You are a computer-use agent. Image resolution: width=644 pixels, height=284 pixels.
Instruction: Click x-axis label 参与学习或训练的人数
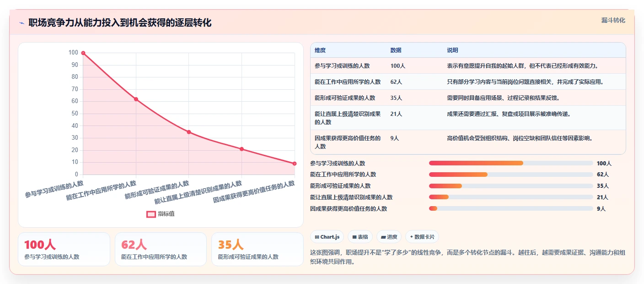pyautogui.click(x=54, y=189)
